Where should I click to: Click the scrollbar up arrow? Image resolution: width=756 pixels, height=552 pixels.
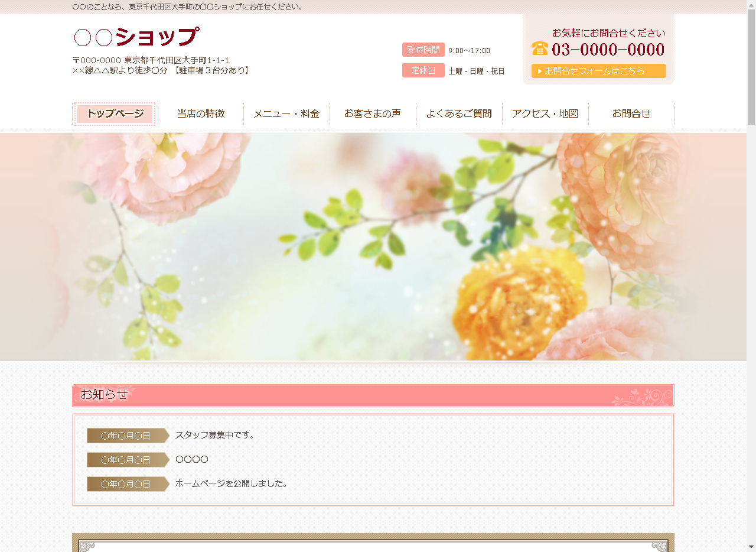click(751, 5)
